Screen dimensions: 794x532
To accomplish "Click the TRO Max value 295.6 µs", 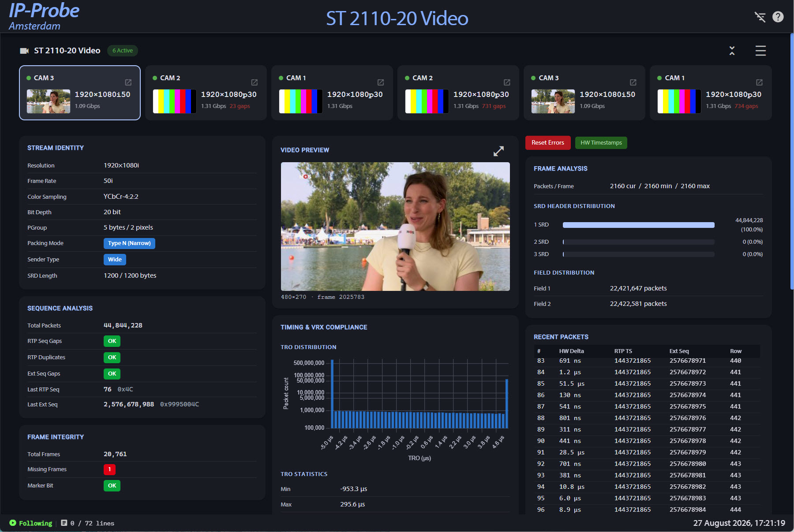I will click(x=352, y=504).
